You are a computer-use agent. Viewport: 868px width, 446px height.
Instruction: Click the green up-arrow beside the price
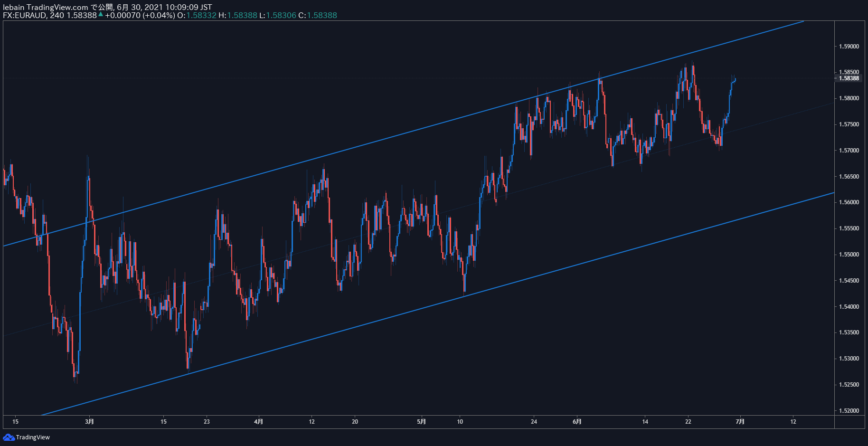101,14
